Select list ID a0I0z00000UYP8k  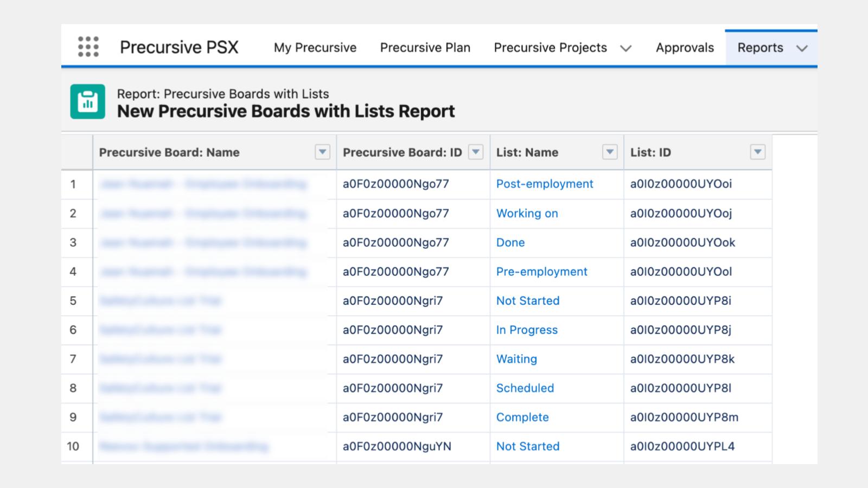point(682,359)
